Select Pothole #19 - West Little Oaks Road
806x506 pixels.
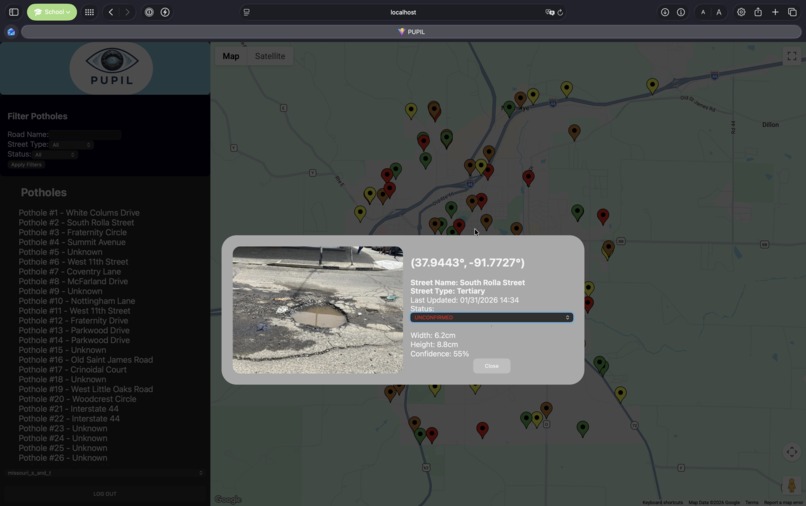pos(86,389)
